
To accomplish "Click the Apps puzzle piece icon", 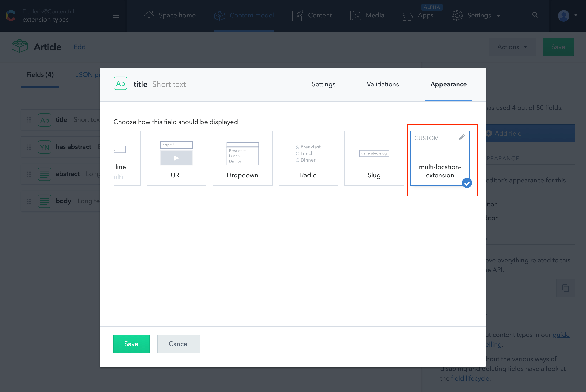I will (407, 16).
